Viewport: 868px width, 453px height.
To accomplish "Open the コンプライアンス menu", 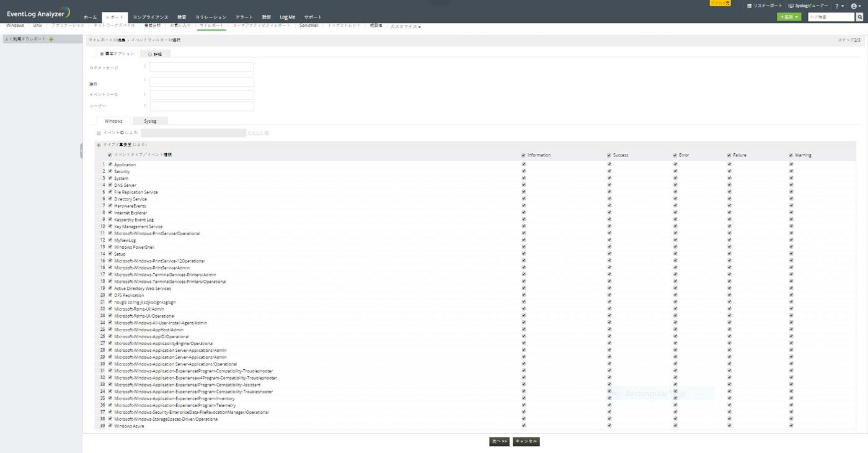I will (x=150, y=17).
